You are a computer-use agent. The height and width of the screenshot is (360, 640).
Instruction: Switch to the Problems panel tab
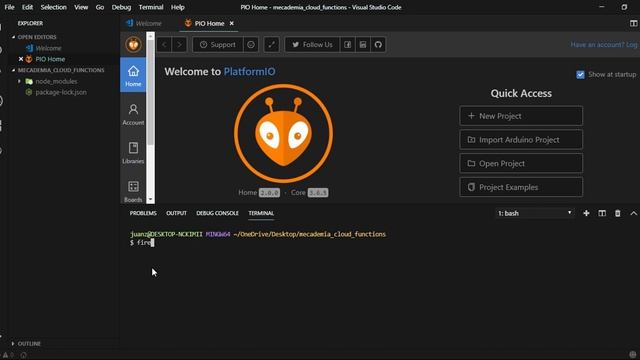point(143,213)
